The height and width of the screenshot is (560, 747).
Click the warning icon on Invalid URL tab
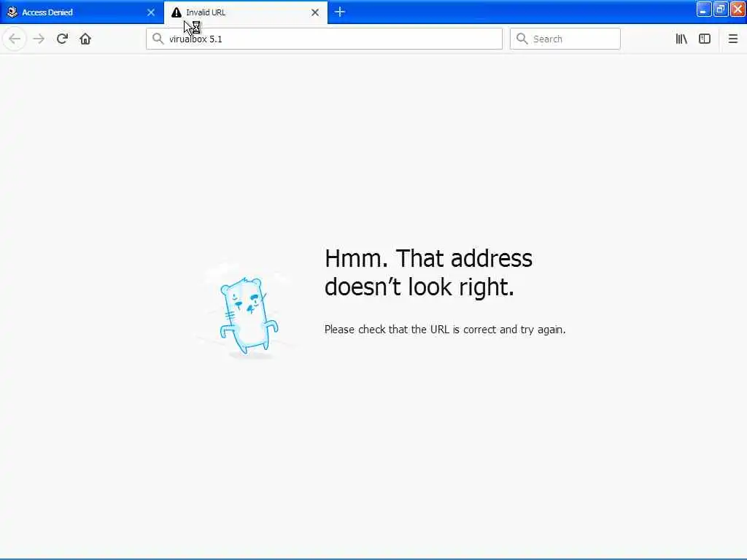(177, 12)
